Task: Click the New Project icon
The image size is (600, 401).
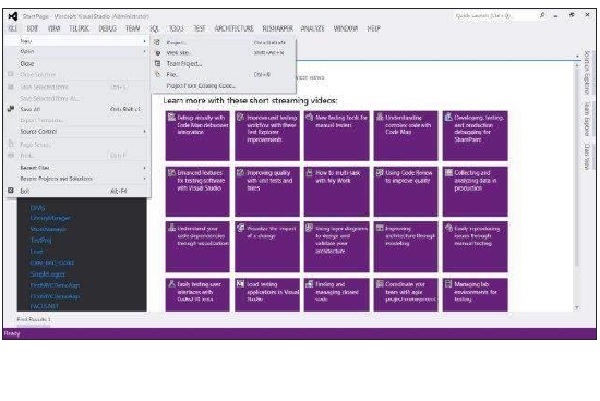Action: 157,42
